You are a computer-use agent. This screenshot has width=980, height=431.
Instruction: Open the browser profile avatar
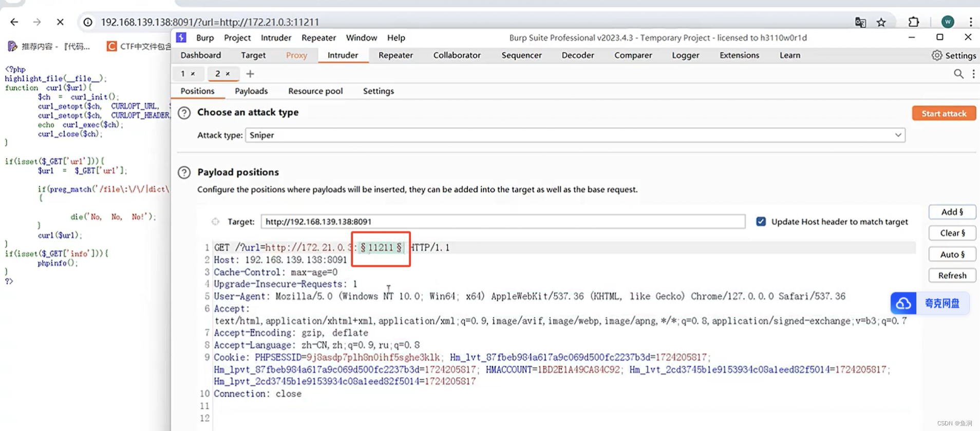point(948,22)
